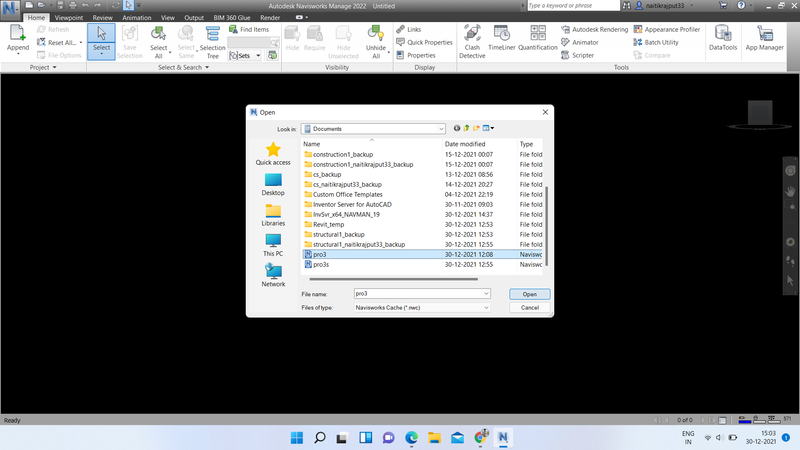Screen dimensions: 800x450
Task: Create a new folder in dialog
Action: [476, 128]
